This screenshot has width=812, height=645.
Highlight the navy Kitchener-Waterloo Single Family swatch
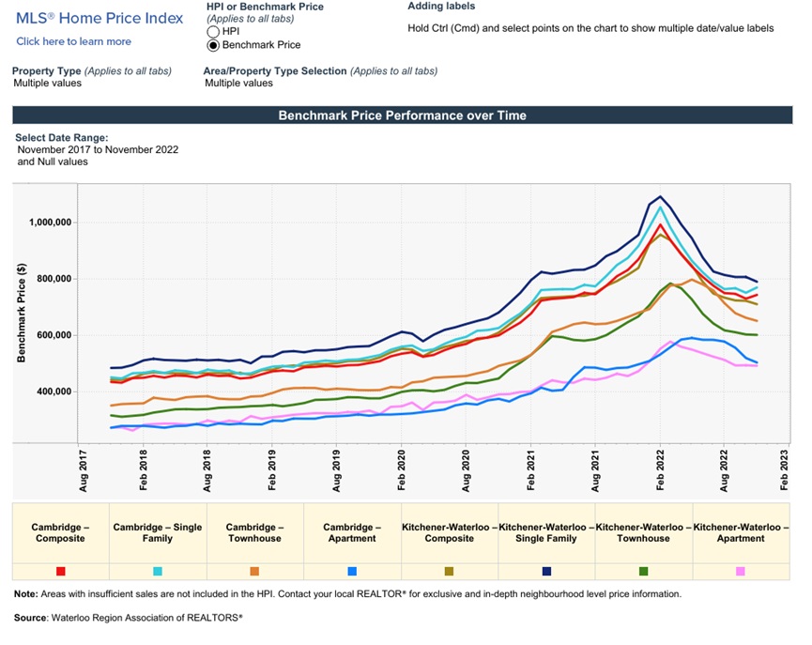(x=546, y=571)
